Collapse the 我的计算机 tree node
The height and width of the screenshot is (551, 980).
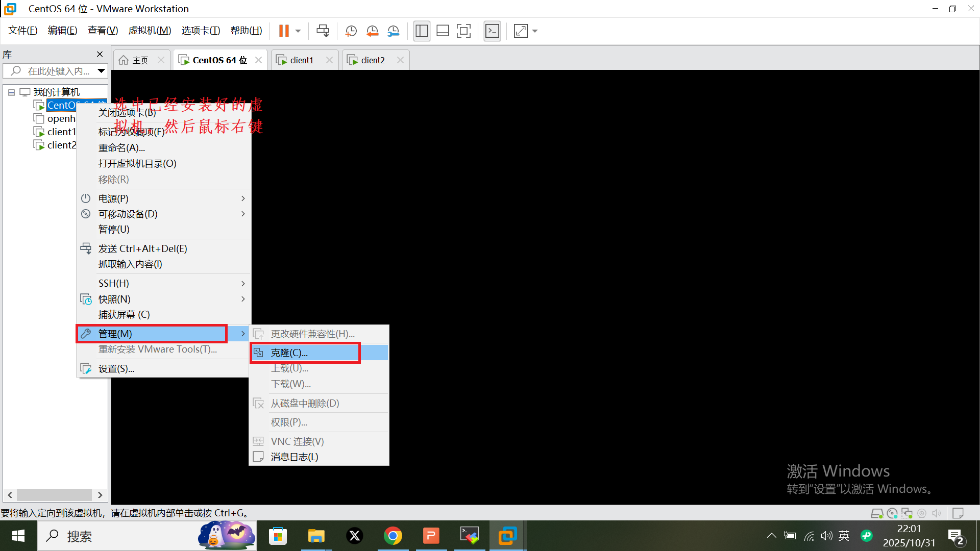pos(11,92)
